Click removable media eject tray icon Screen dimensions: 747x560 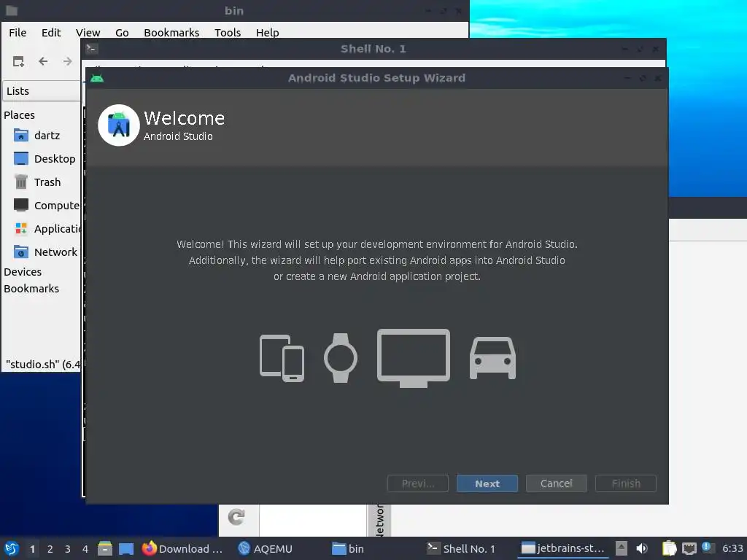622,548
